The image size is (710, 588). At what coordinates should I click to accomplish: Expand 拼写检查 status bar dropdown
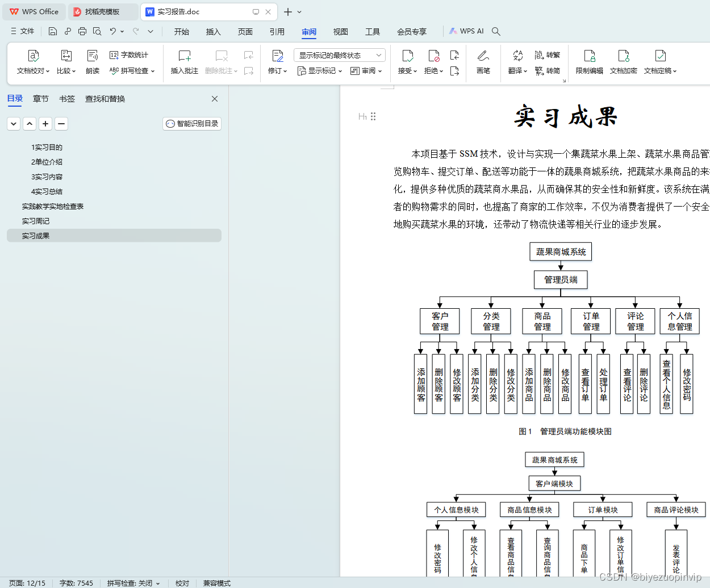[x=158, y=583]
